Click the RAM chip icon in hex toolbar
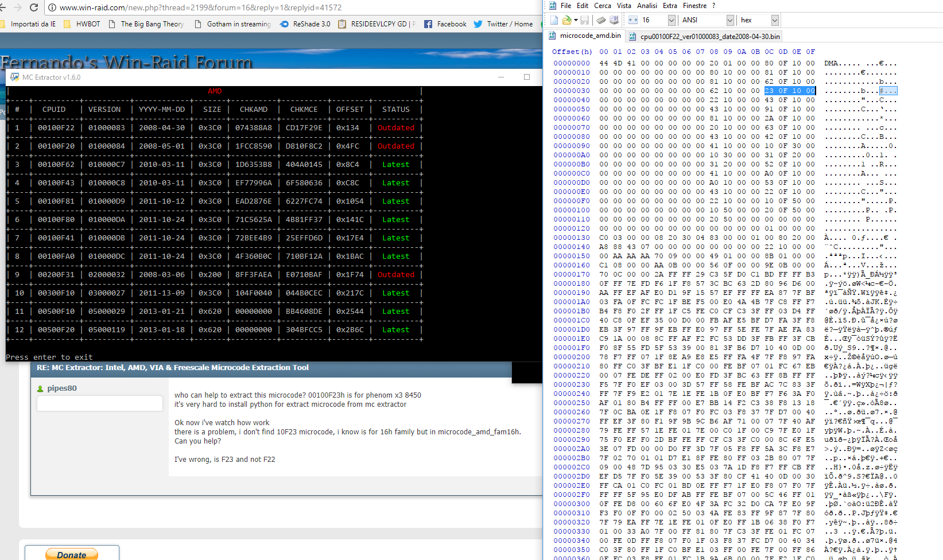This screenshot has height=560, width=943. (601, 20)
